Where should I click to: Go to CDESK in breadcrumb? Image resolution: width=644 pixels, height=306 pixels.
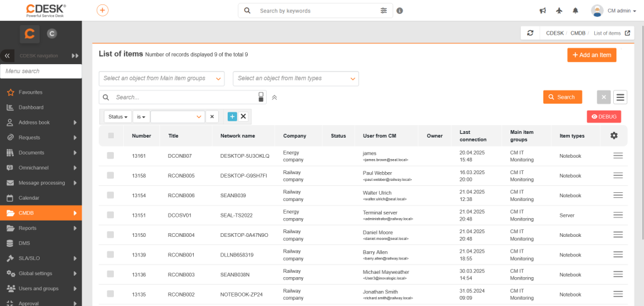(x=555, y=33)
